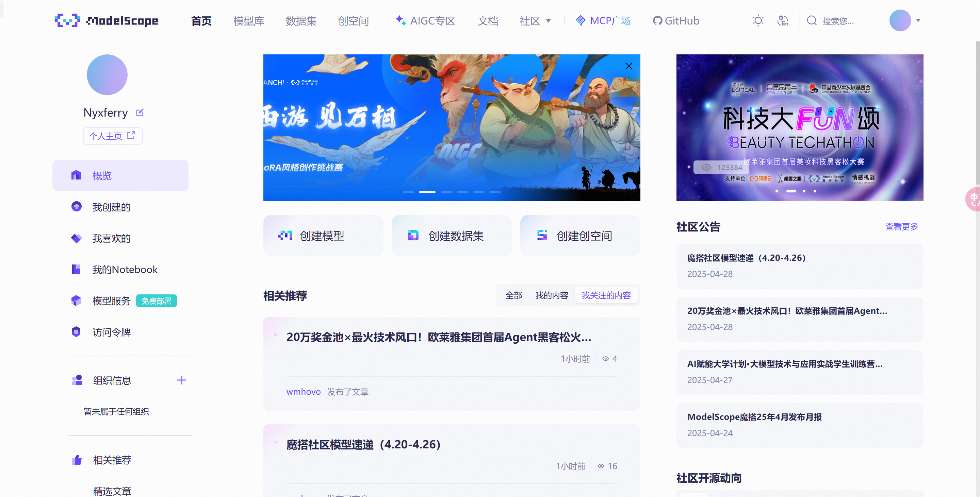Open 模型库 in top navigation

point(248,20)
